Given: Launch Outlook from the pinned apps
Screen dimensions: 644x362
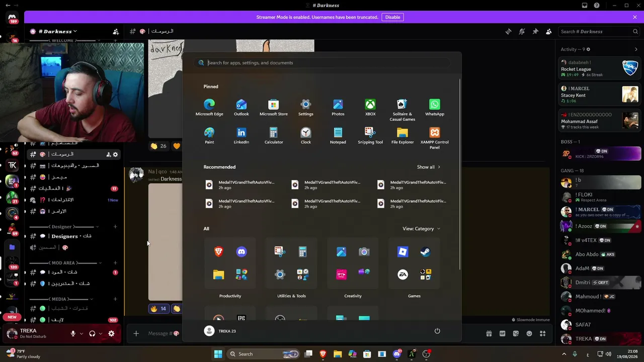Looking at the screenshot, I should [242, 108].
